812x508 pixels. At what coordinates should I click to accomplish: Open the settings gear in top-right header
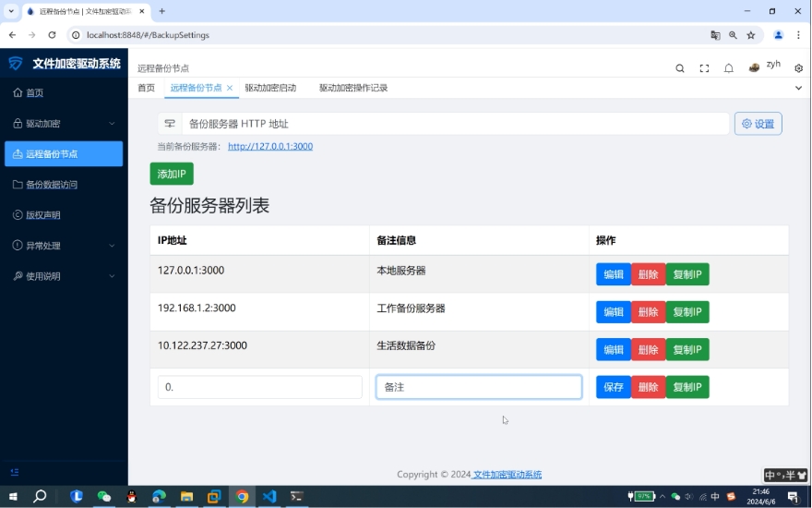pyautogui.click(x=799, y=68)
